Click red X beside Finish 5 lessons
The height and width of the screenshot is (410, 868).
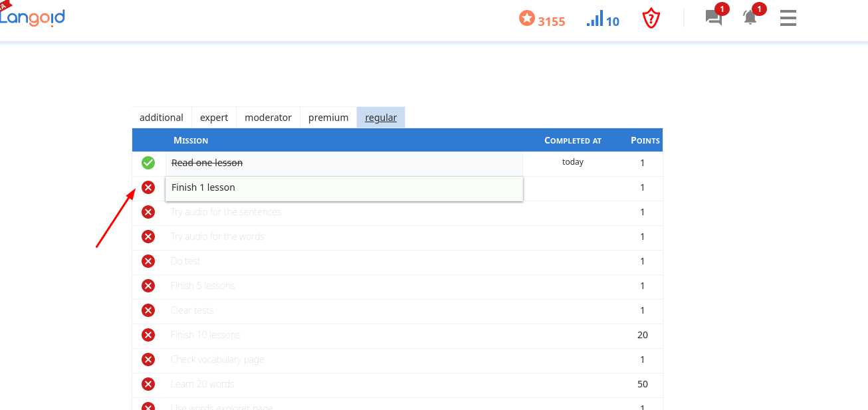point(148,286)
